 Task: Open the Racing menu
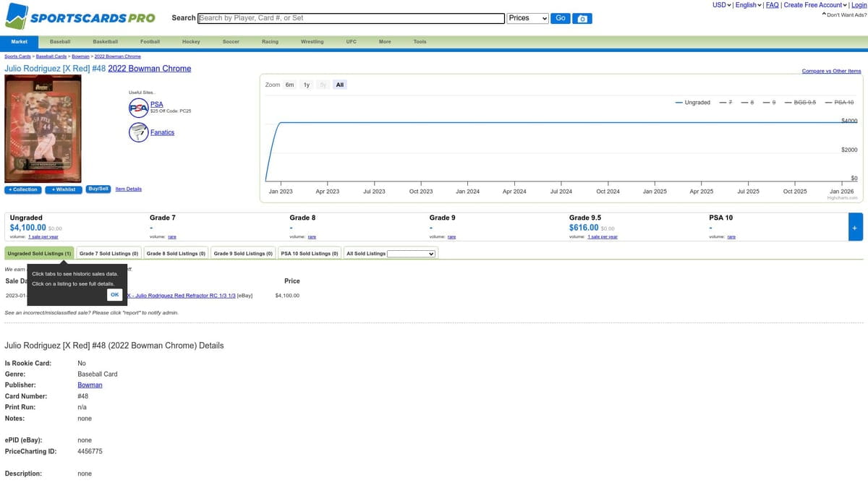(x=270, y=42)
